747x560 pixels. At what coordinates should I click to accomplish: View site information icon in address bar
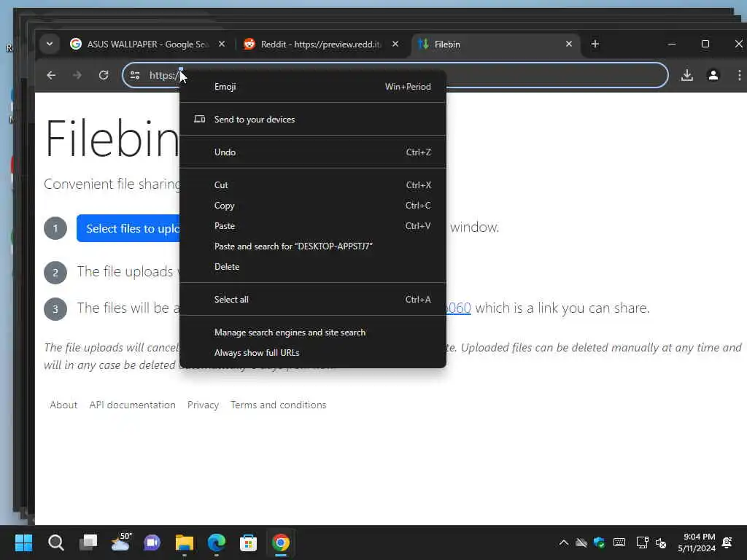[x=135, y=75]
